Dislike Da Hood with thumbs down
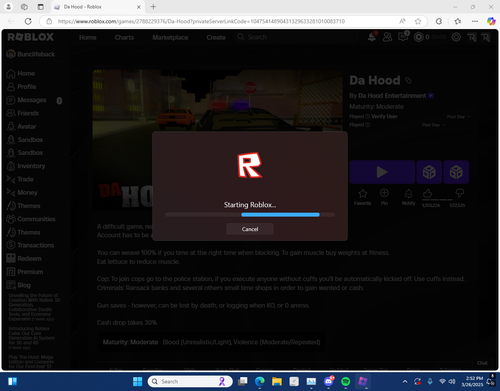The image size is (500, 391). [459, 193]
